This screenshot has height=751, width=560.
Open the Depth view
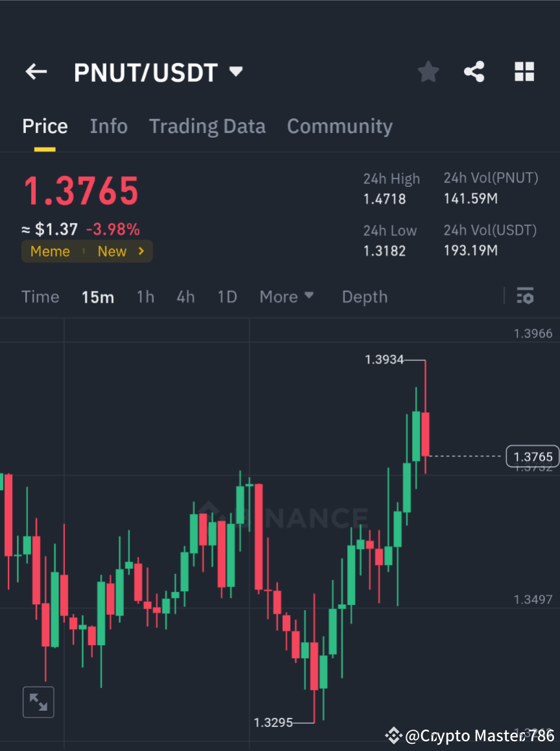364,297
